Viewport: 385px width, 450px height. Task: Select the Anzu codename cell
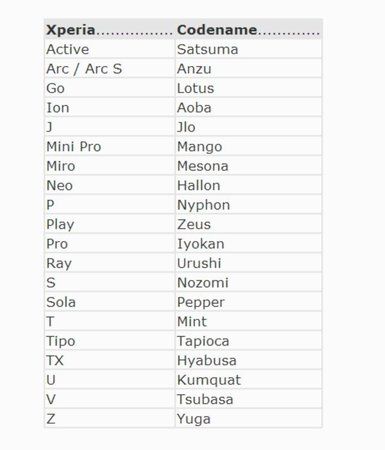pyautogui.click(x=248, y=69)
